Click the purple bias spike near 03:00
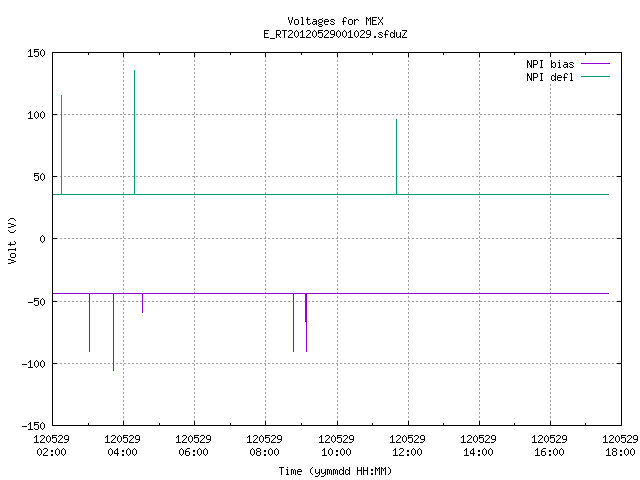This screenshot has width=640, height=480. click(89, 322)
